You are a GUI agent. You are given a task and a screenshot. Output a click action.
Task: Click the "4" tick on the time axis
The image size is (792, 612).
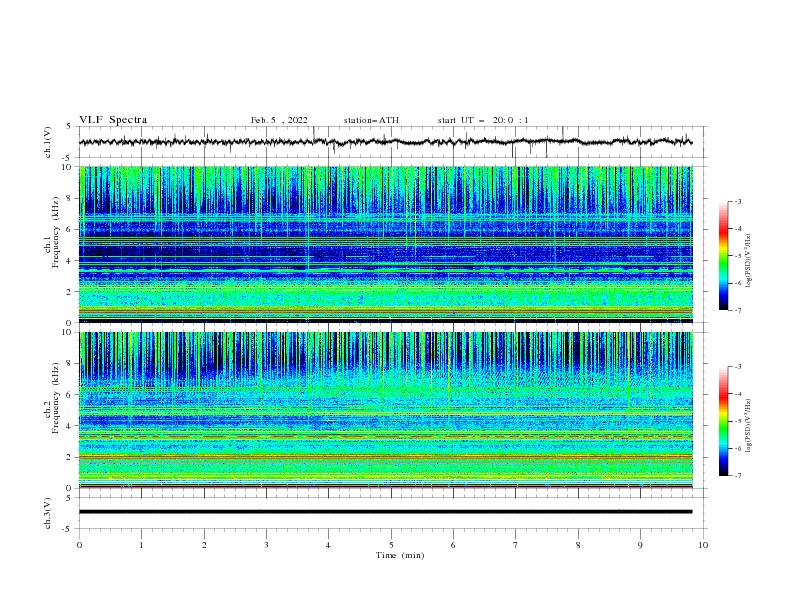click(328, 545)
